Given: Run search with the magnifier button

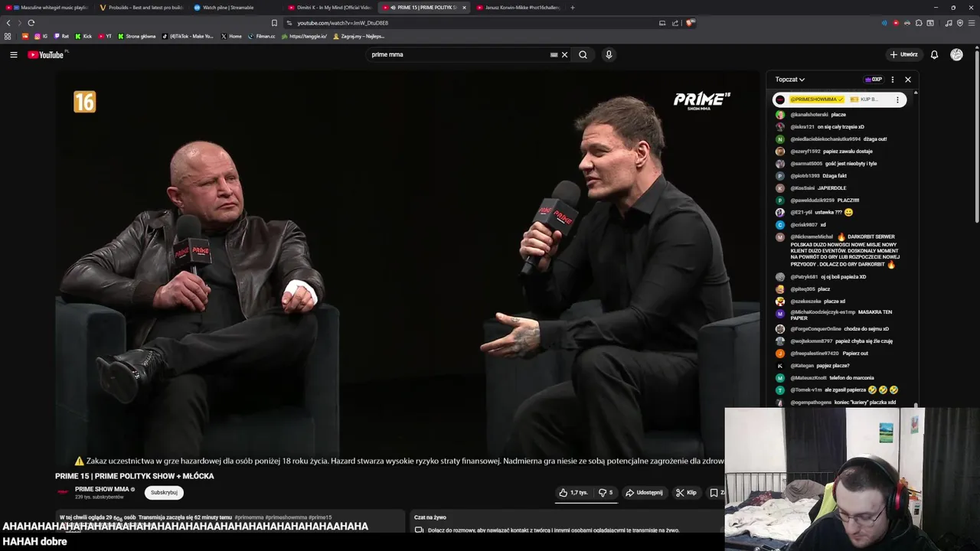Looking at the screenshot, I should (x=583, y=55).
